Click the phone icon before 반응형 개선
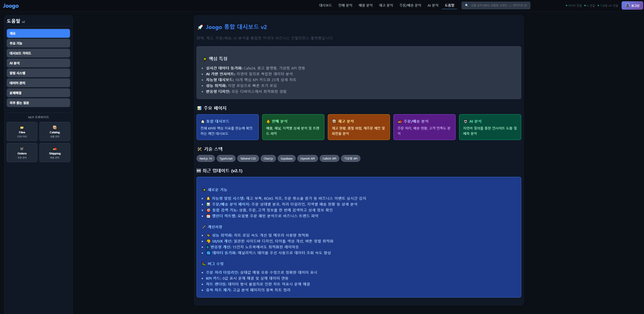The image size is (644, 314). (x=208, y=247)
